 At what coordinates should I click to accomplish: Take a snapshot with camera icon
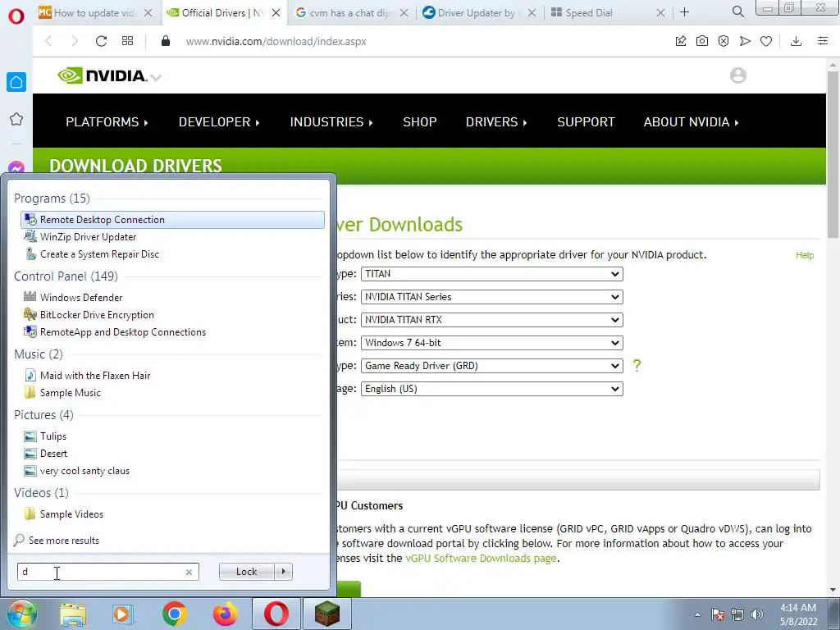702,41
